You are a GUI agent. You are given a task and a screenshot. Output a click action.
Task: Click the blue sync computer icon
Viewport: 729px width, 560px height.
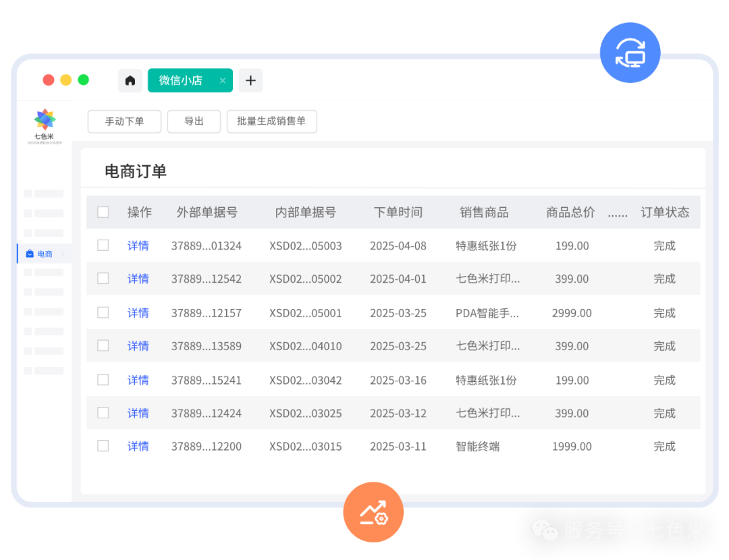[630, 53]
